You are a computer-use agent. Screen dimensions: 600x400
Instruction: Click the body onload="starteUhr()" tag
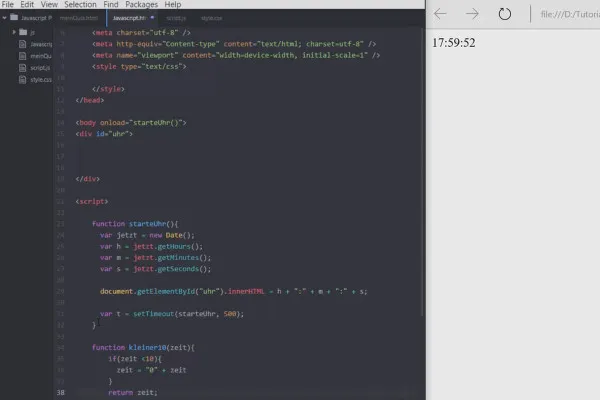point(131,123)
